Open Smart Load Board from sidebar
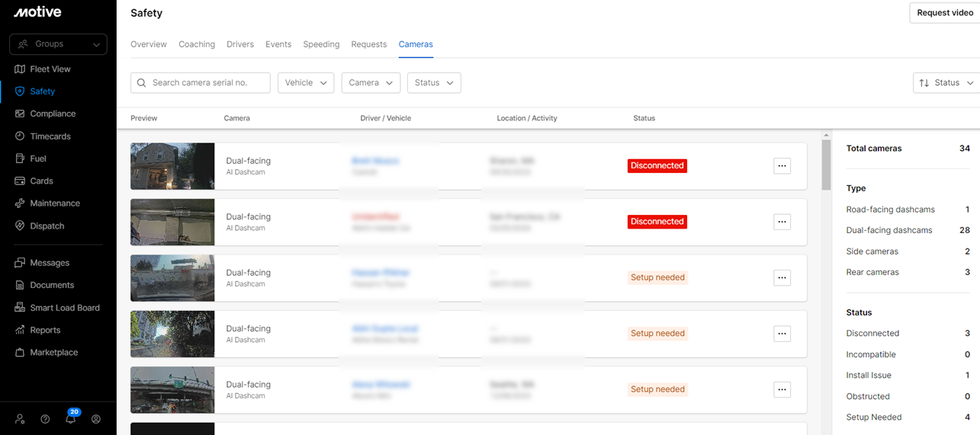 tap(64, 308)
